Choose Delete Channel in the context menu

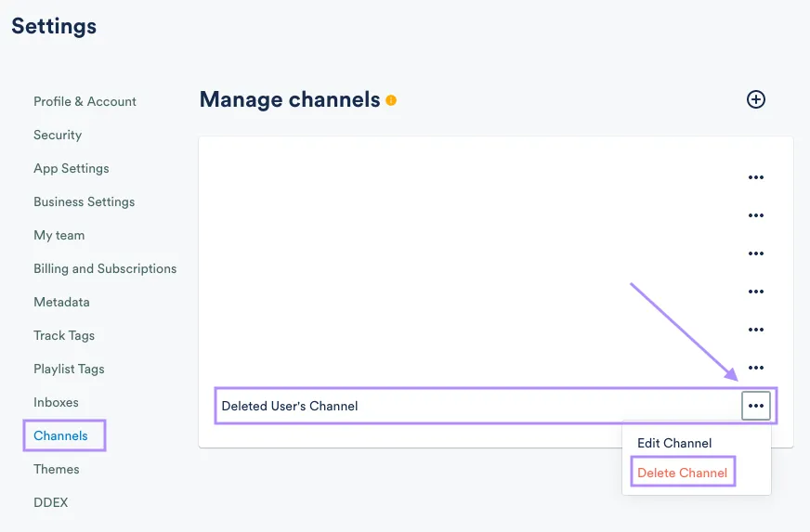coord(682,473)
